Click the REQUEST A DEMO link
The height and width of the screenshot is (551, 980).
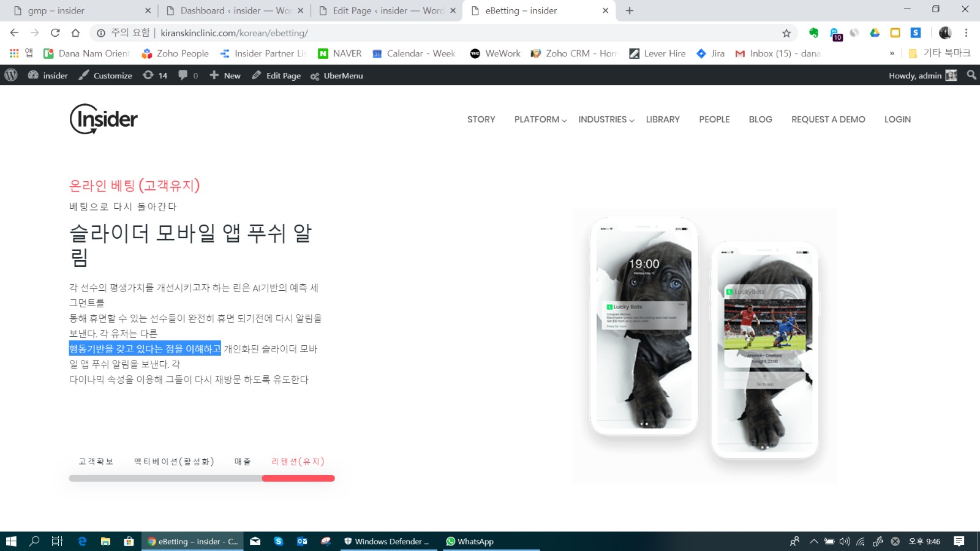click(828, 119)
